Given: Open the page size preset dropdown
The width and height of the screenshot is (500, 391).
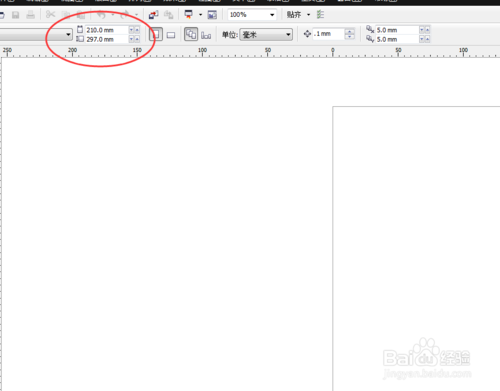Looking at the screenshot, I should (x=36, y=34).
